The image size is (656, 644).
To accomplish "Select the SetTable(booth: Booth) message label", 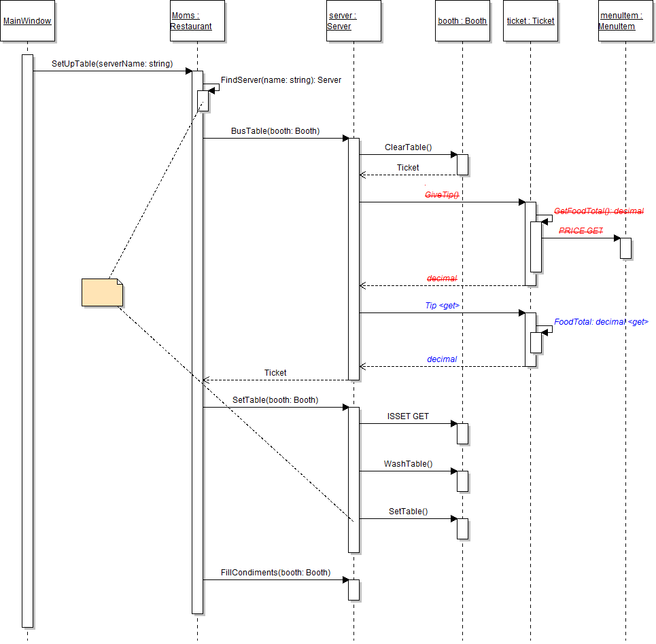I will point(275,400).
